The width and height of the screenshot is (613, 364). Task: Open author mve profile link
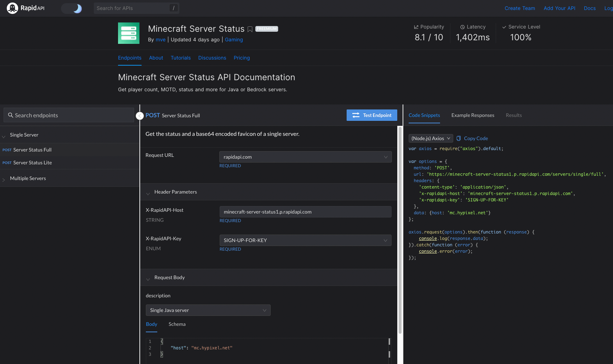pyautogui.click(x=160, y=40)
